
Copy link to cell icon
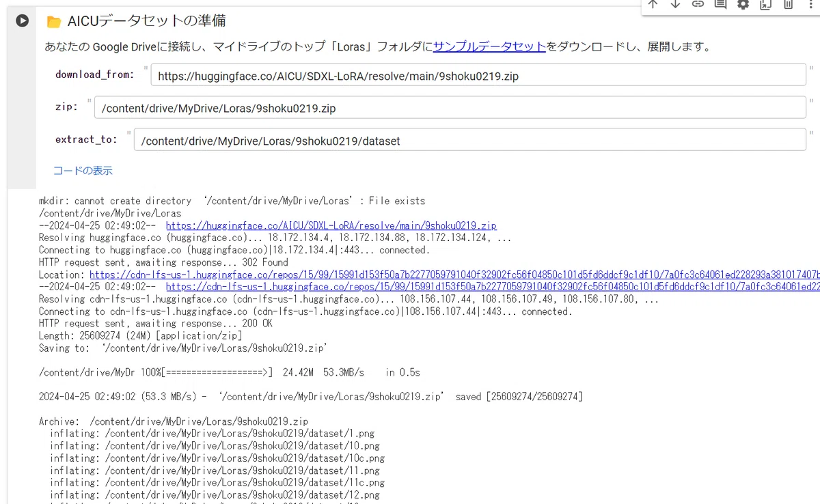pyautogui.click(x=698, y=4)
